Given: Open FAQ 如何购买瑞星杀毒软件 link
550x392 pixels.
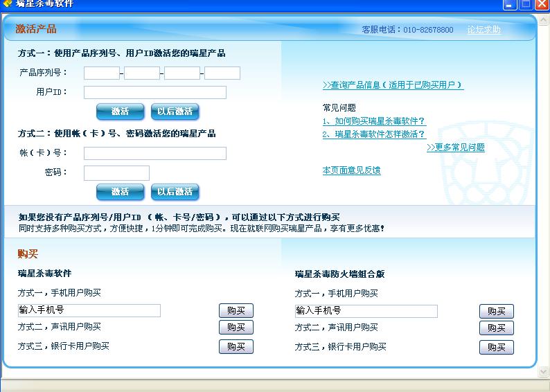Looking at the screenshot, I should (374, 121).
